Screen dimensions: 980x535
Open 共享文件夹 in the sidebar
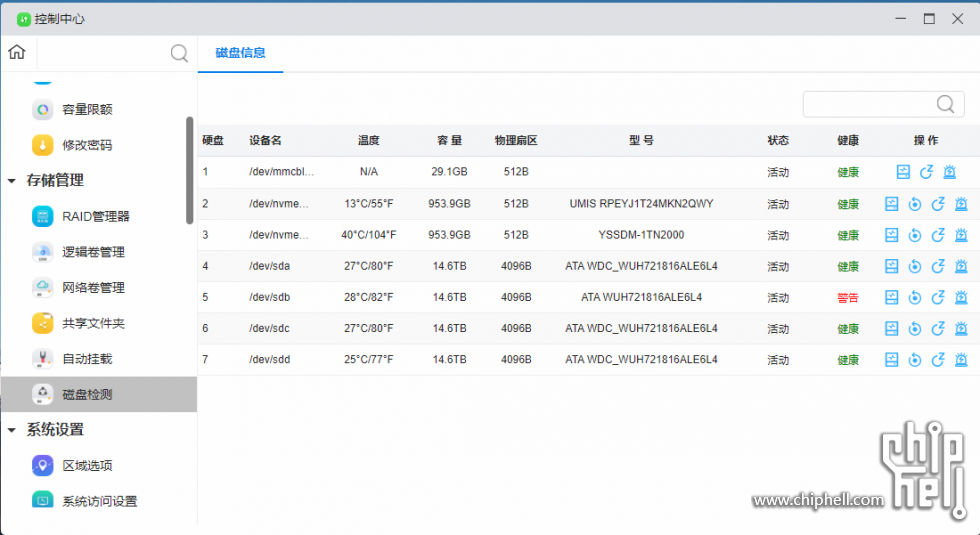coord(93,323)
